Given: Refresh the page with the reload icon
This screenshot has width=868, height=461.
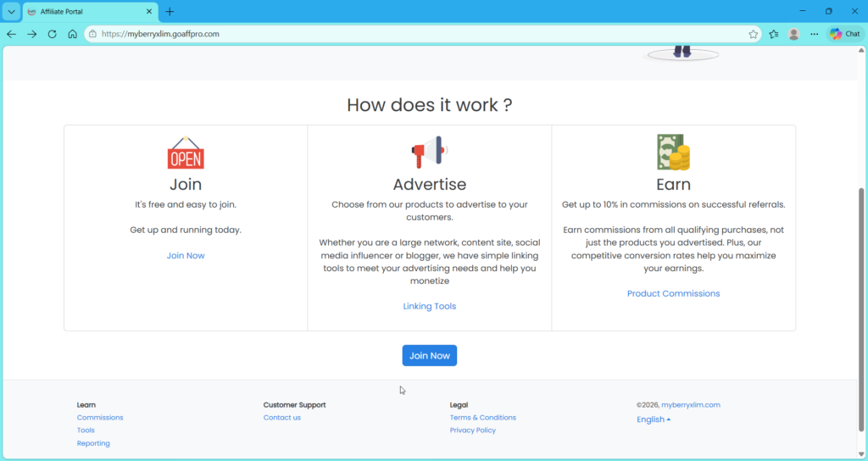Looking at the screenshot, I should pyautogui.click(x=52, y=34).
